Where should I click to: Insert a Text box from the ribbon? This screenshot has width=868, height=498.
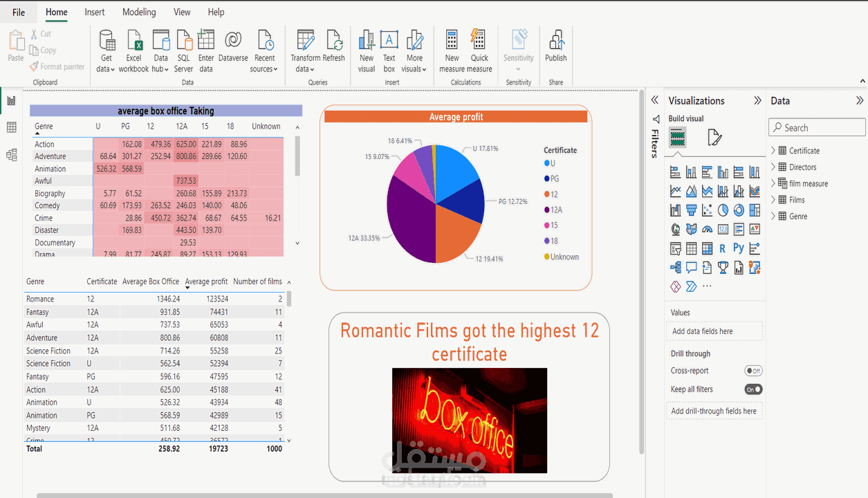coord(389,48)
